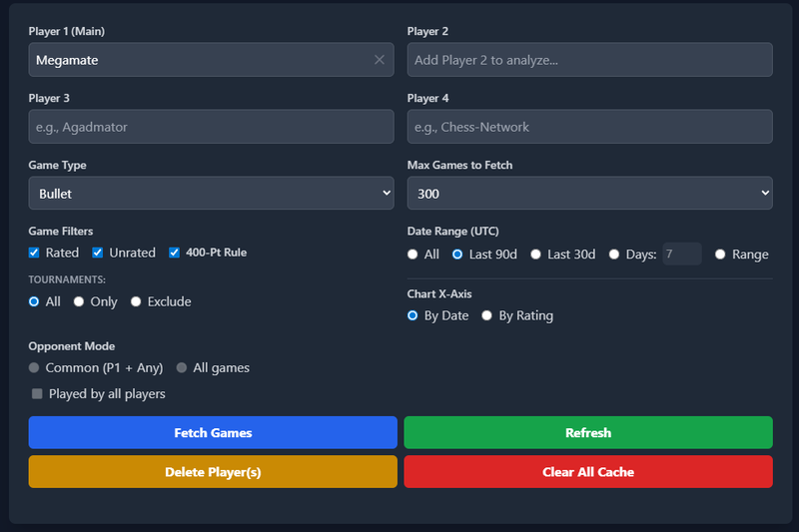
Task: Toggle the Rated games checkbox
Action: [35, 253]
